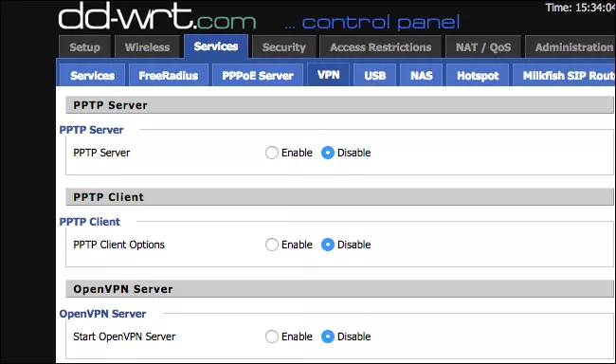Select Disable for PPTP Client Options

tap(328, 245)
